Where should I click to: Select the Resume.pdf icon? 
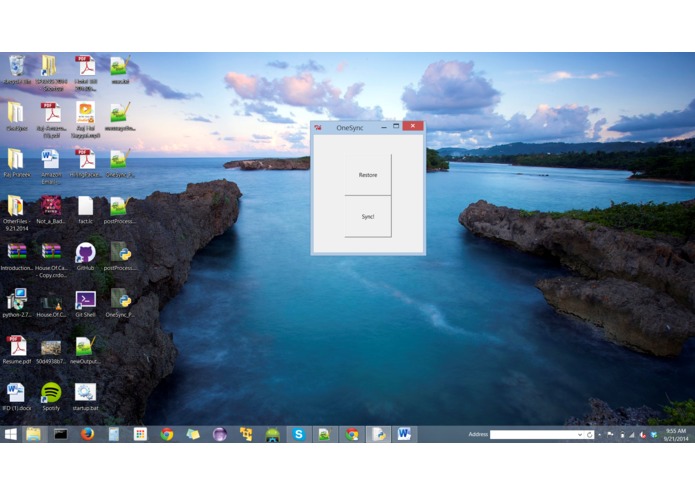[17, 350]
